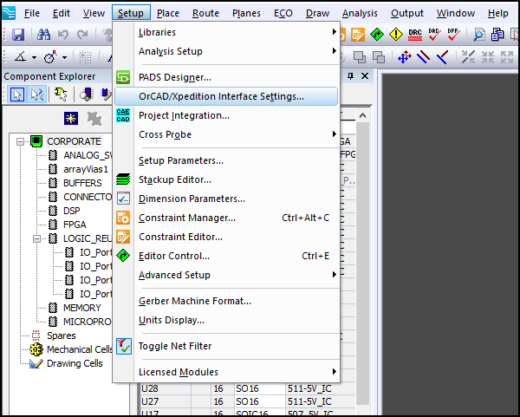
Task: Select Units Display menu entry
Action: 226,320
